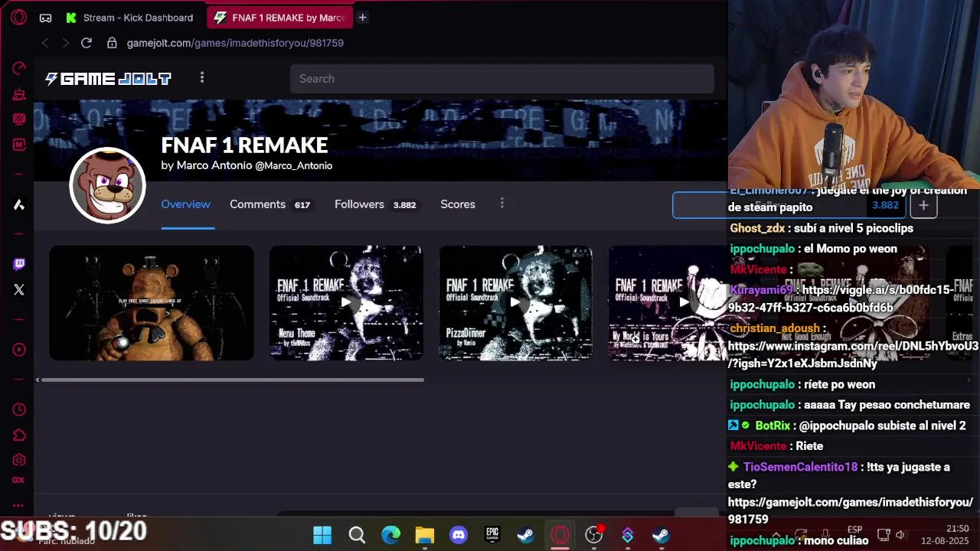Image resolution: width=980 pixels, height=551 pixels.
Task: Open the gamejolt.com game link in chat
Action: coord(850,510)
